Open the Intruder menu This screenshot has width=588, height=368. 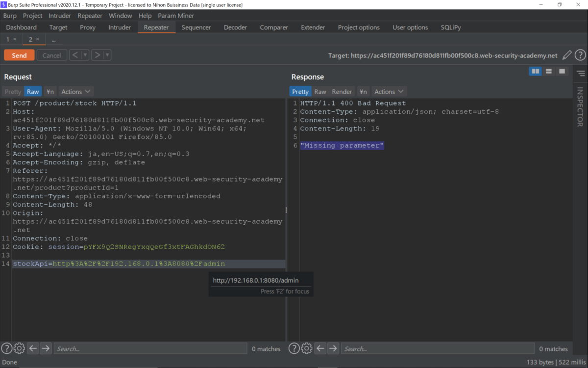[x=60, y=16]
